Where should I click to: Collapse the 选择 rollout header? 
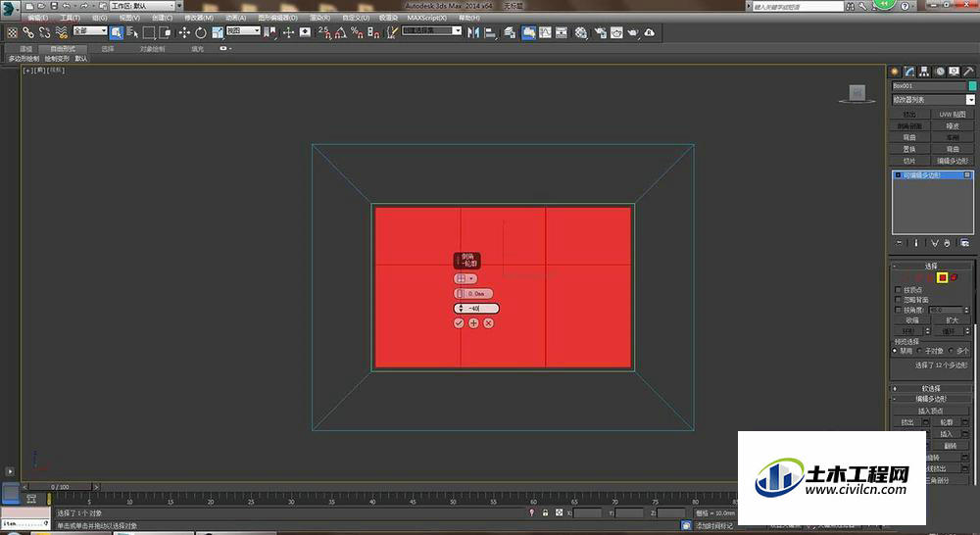(x=931, y=267)
